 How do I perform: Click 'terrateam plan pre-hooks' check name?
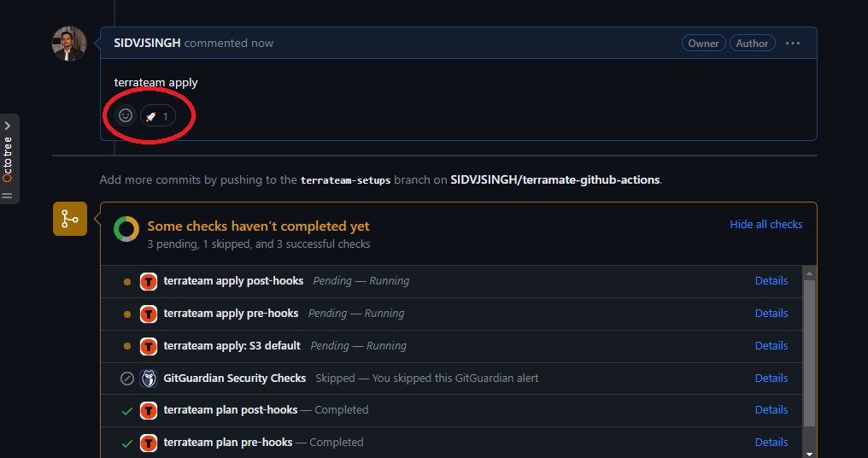[x=227, y=442]
